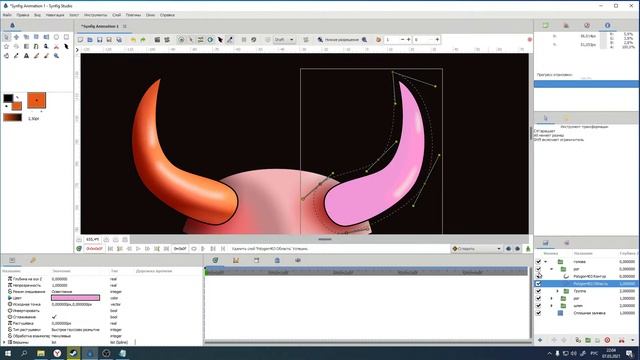Switch to Synfig Animation 1 document tab

click(100, 26)
